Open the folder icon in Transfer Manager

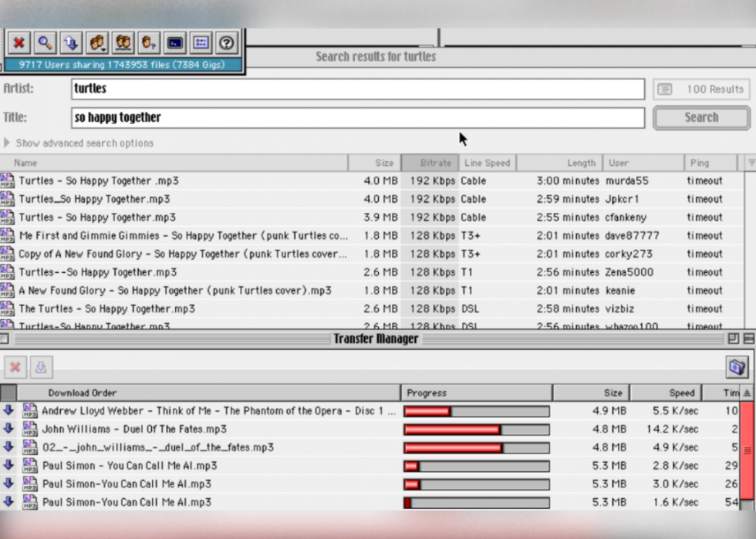(737, 367)
